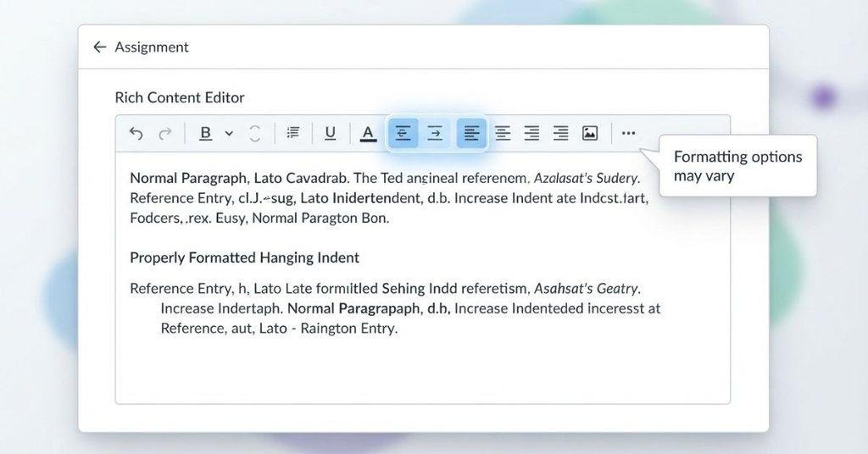868x454 pixels.
Task: Click the line starting Normal Paragraph, Lato Cavadrab
Action: (x=385, y=178)
